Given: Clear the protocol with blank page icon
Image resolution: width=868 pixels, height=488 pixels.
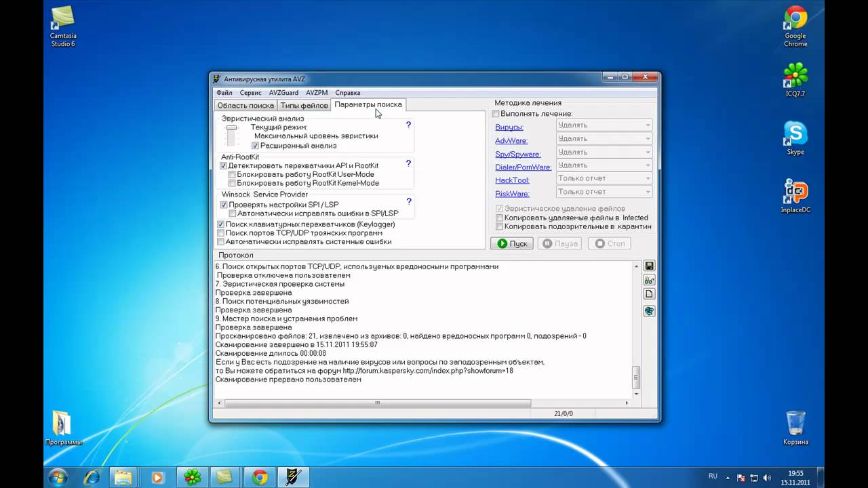Looking at the screenshot, I should click(649, 294).
